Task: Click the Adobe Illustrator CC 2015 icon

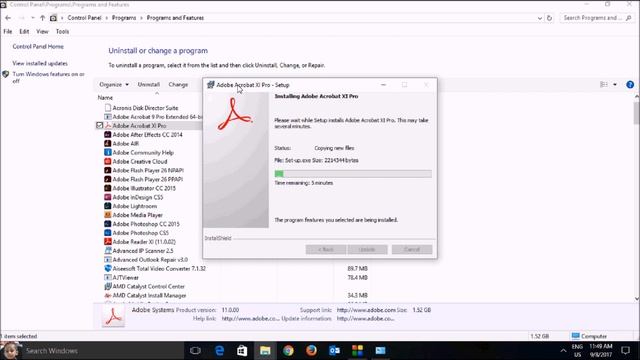Action: tap(108, 188)
